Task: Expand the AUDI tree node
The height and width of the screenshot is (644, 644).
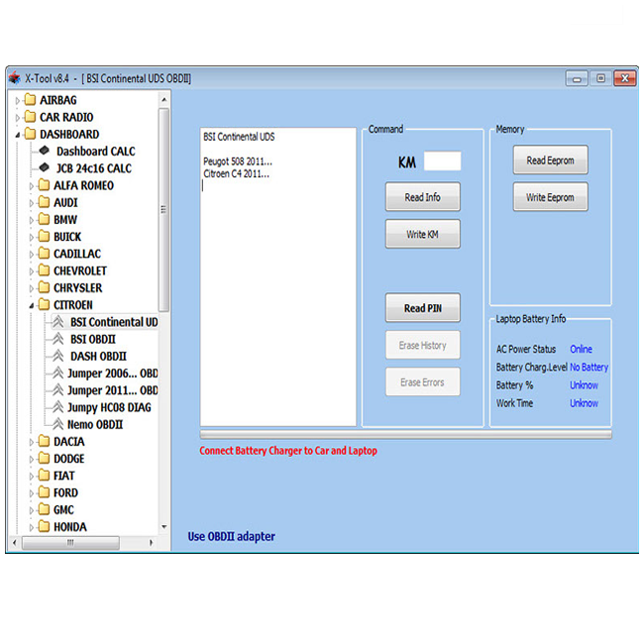Action: 32,203
